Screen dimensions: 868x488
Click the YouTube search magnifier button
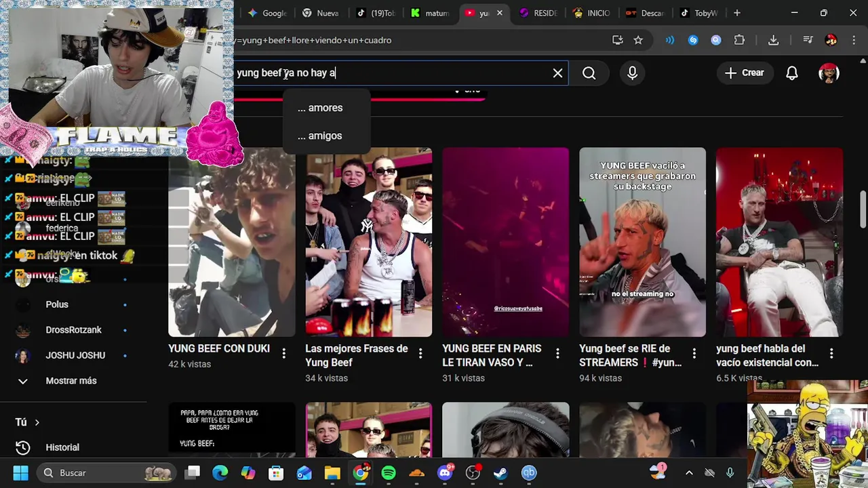(589, 73)
